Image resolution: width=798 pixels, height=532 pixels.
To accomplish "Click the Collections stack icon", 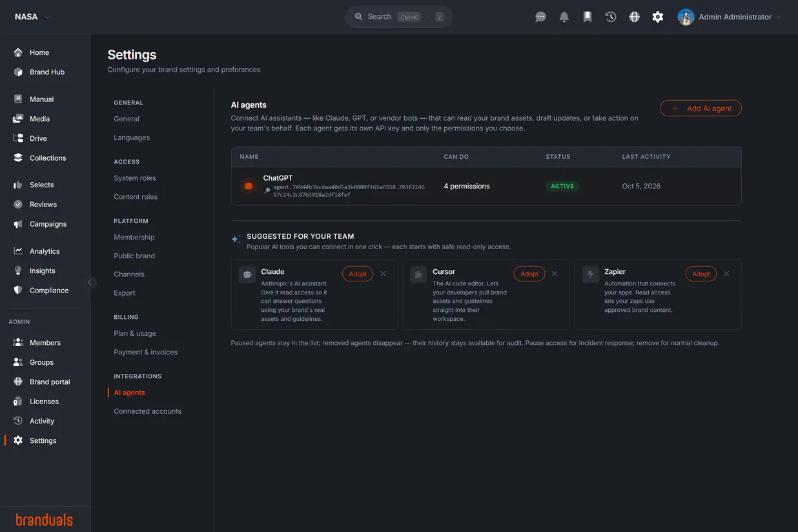I will click(18, 158).
